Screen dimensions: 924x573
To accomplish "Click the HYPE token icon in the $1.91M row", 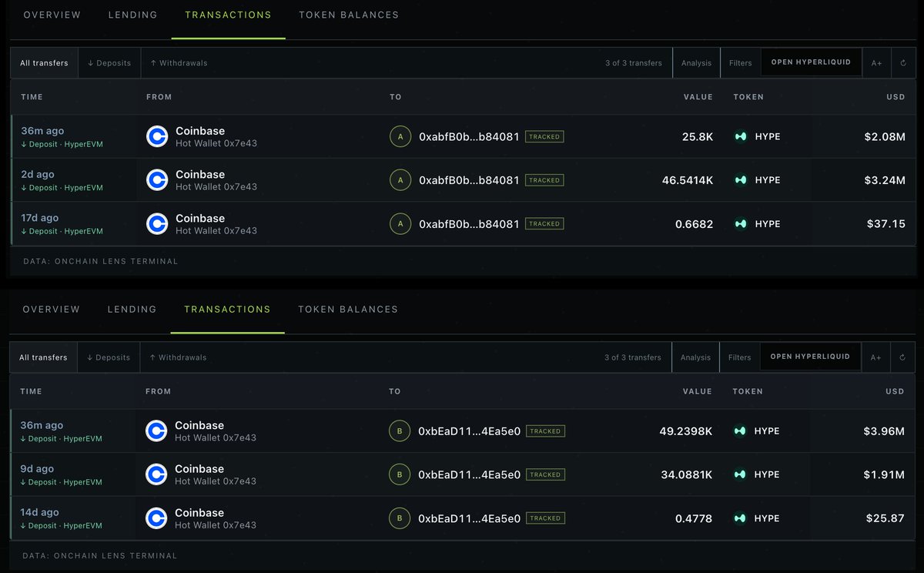I will pyautogui.click(x=740, y=474).
